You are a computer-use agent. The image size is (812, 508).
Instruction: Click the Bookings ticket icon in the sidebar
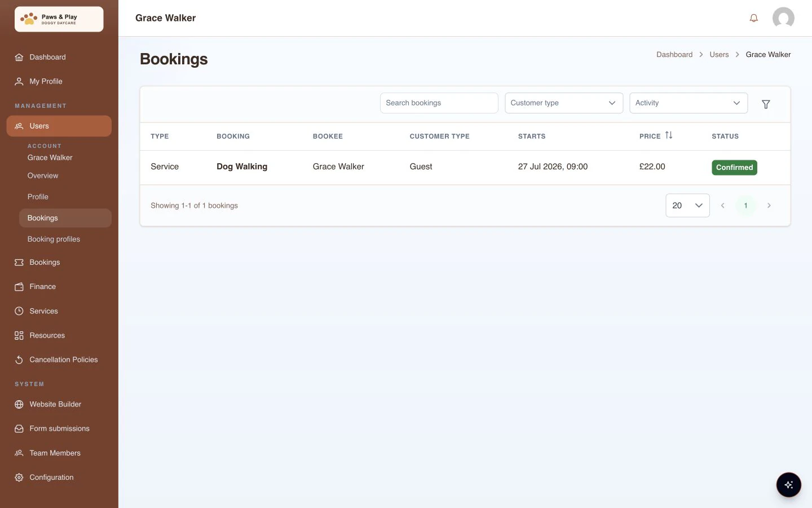tap(19, 262)
